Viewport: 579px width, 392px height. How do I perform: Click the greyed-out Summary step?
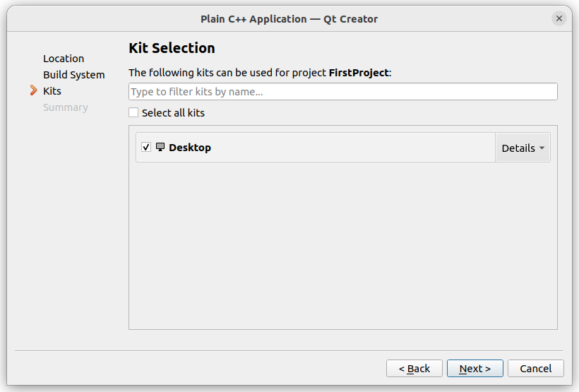(x=66, y=107)
